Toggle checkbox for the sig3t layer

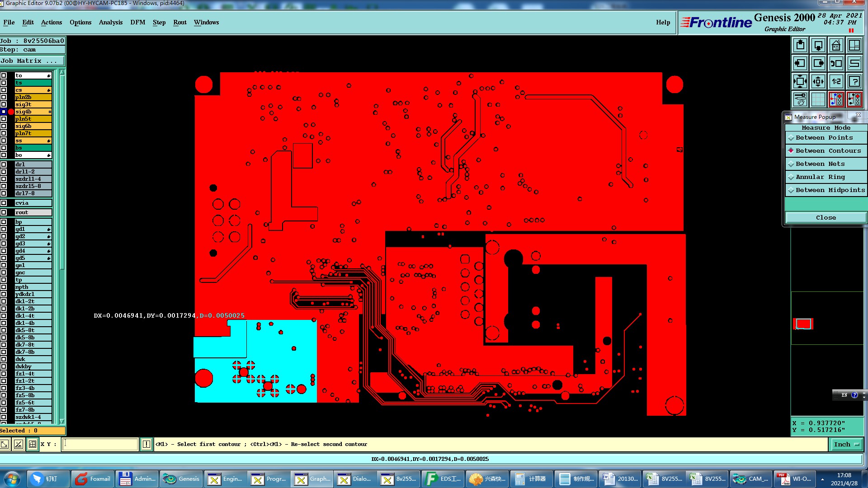(4, 104)
